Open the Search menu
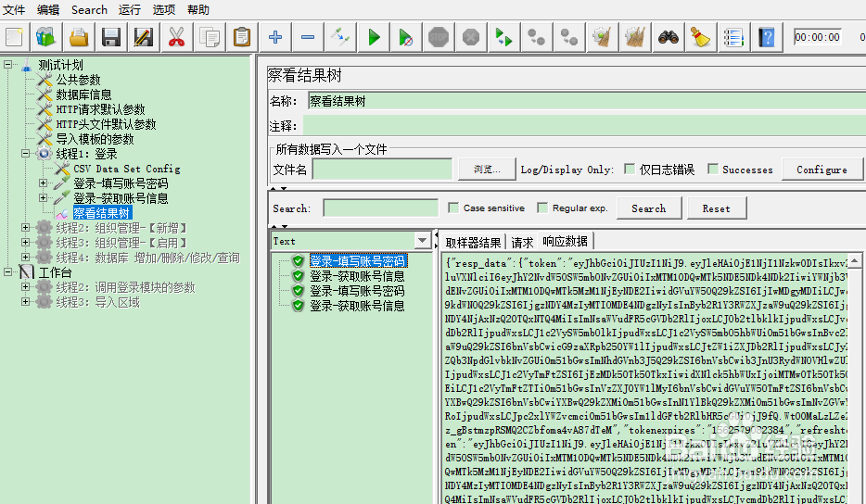 [x=89, y=9]
